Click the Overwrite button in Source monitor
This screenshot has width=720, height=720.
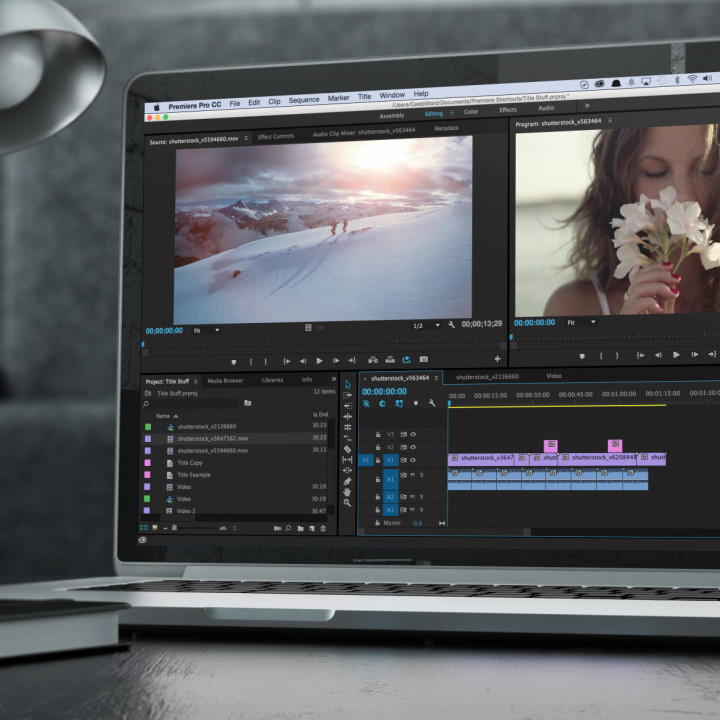390,360
